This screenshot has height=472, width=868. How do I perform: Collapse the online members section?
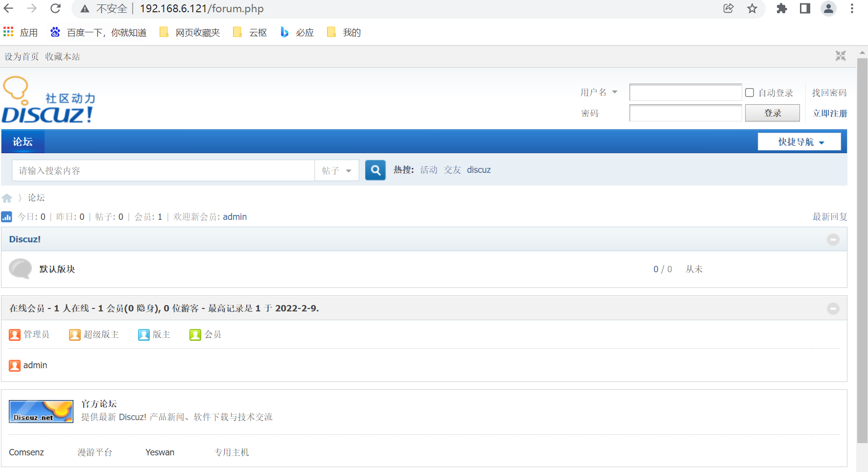[x=833, y=308]
